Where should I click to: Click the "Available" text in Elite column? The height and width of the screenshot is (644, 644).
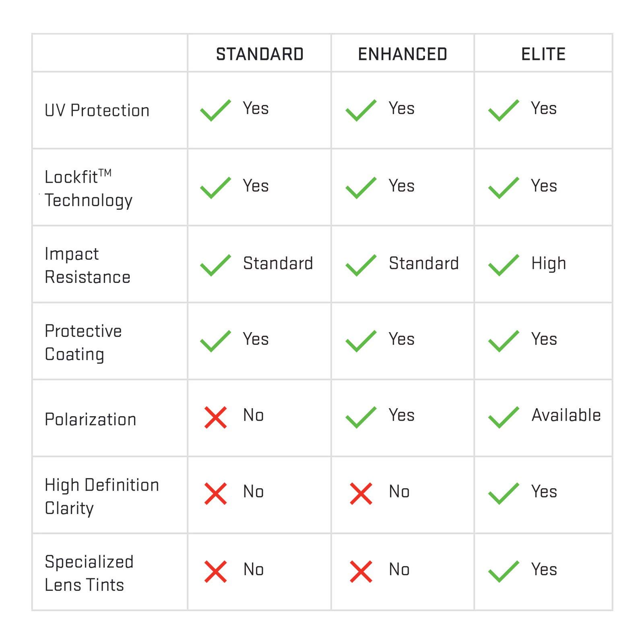[566, 415]
